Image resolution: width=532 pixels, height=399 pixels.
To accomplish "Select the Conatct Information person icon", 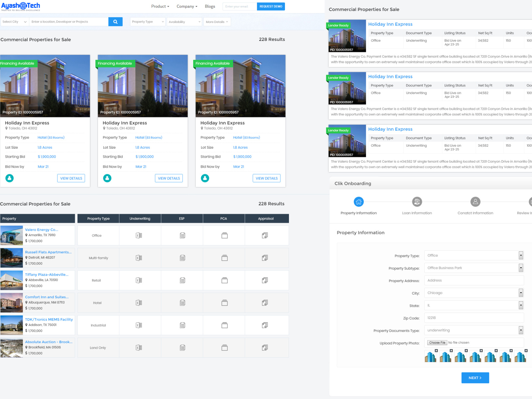I will (x=475, y=201).
